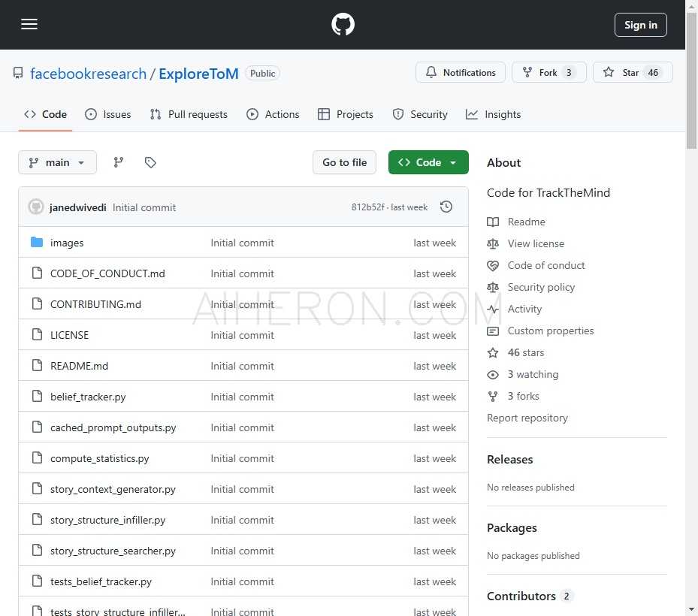Image resolution: width=698 pixels, height=616 pixels.
Task: View all branches via branch icon
Action: click(119, 162)
